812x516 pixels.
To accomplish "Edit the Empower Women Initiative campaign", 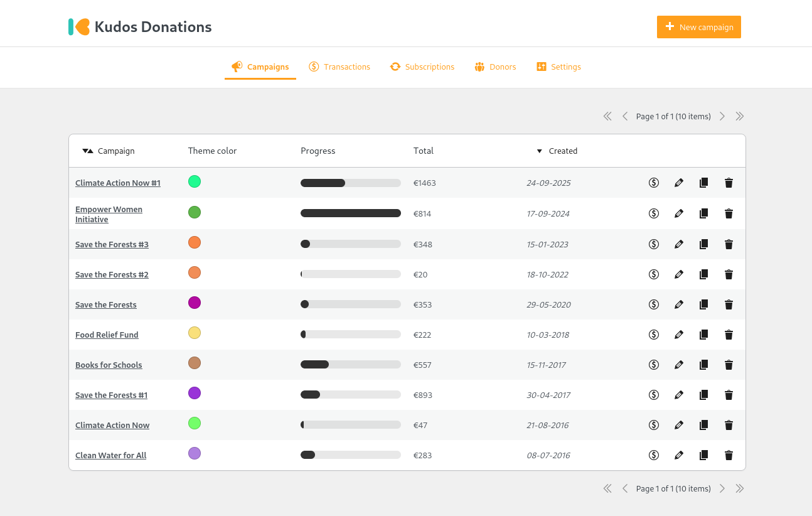I will (x=678, y=213).
